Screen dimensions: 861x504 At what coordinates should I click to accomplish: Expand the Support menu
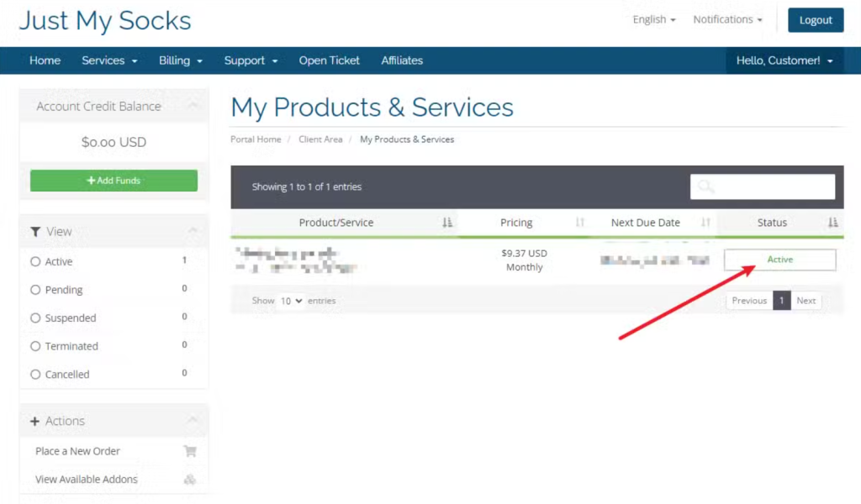coord(251,60)
